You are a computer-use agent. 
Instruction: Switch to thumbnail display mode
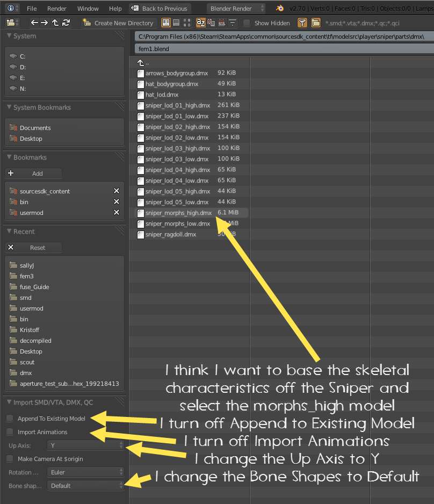point(186,23)
